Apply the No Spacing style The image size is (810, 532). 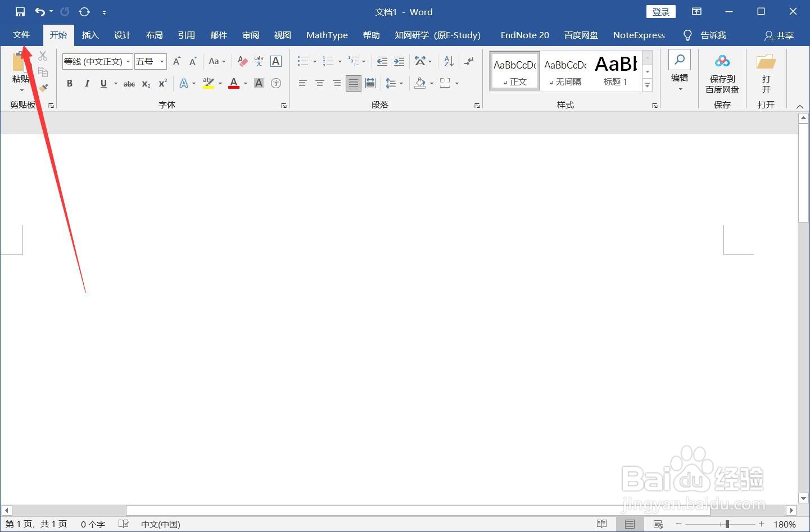pyautogui.click(x=565, y=71)
